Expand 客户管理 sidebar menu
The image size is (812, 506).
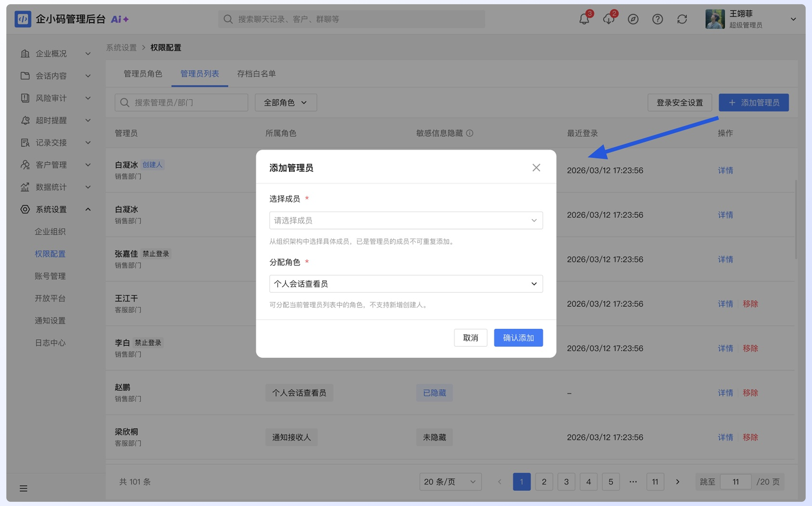pos(56,165)
